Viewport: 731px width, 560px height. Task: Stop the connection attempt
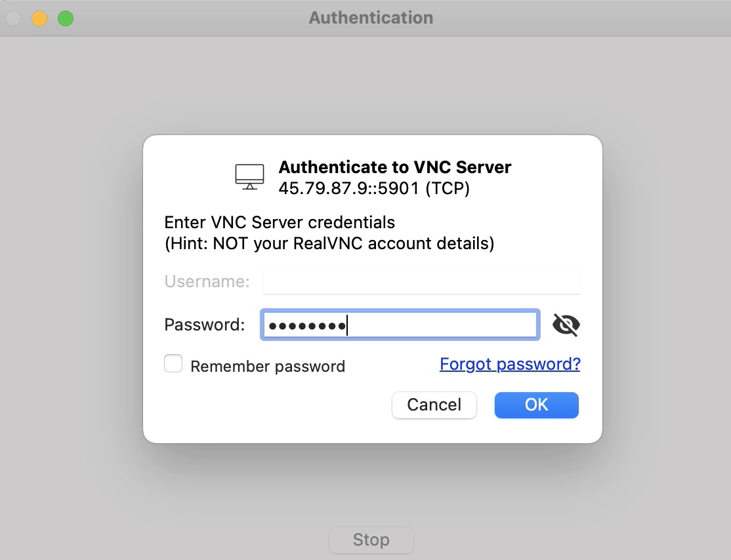pos(371,540)
